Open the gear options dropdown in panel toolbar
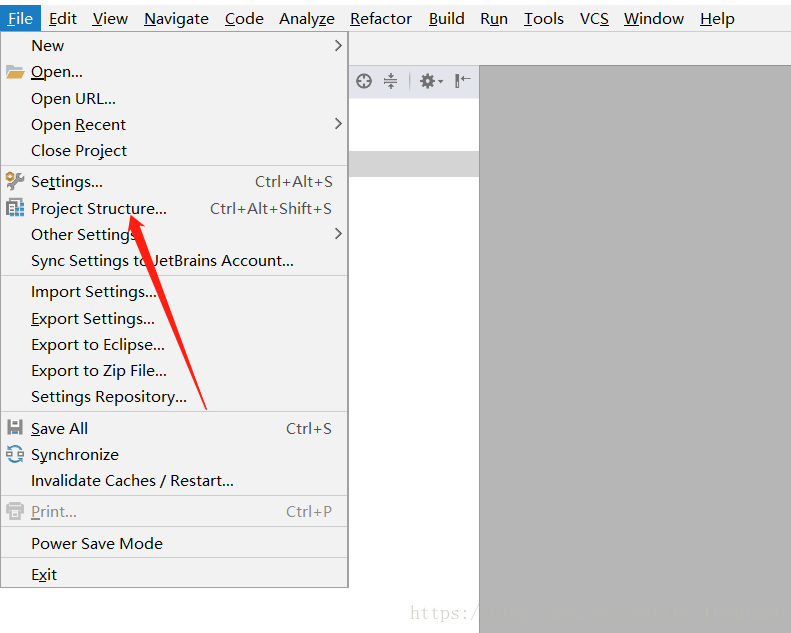 pyautogui.click(x=431, y=81)
